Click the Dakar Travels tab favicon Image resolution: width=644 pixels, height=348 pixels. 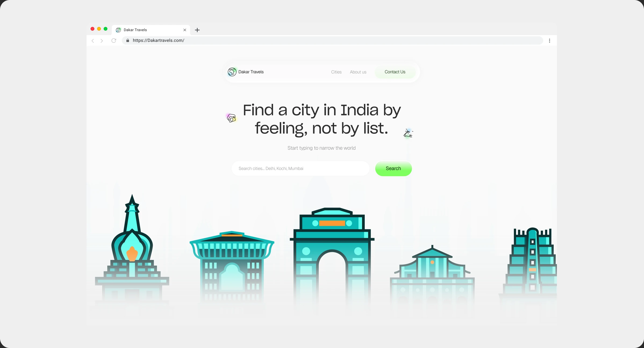pyautogui.click(x=118, y=30)
